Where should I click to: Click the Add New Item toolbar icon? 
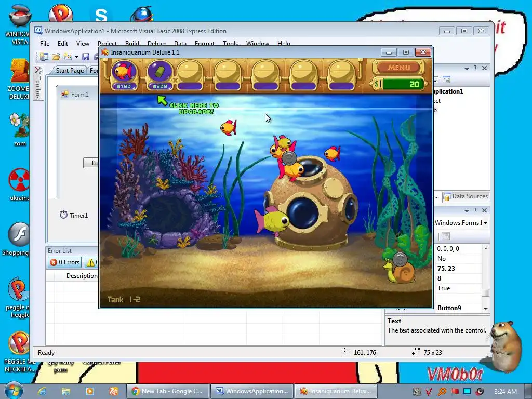pyautogui.click(x=68, y=57)
